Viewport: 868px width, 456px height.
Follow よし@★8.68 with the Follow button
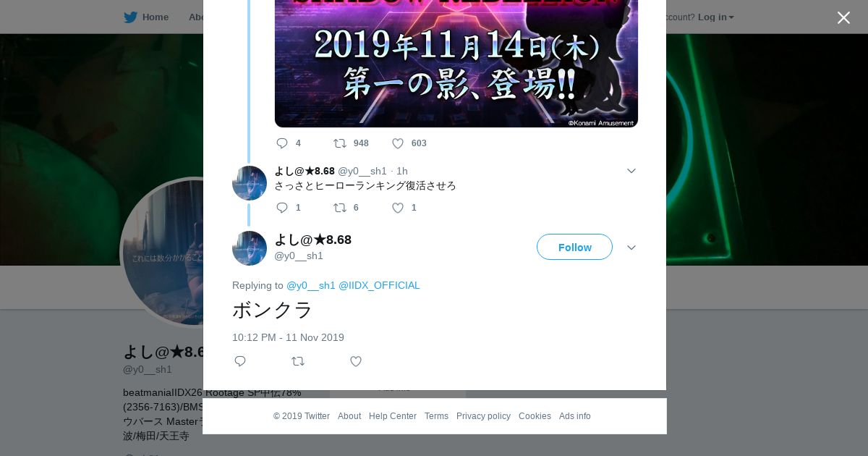(574, 247)
